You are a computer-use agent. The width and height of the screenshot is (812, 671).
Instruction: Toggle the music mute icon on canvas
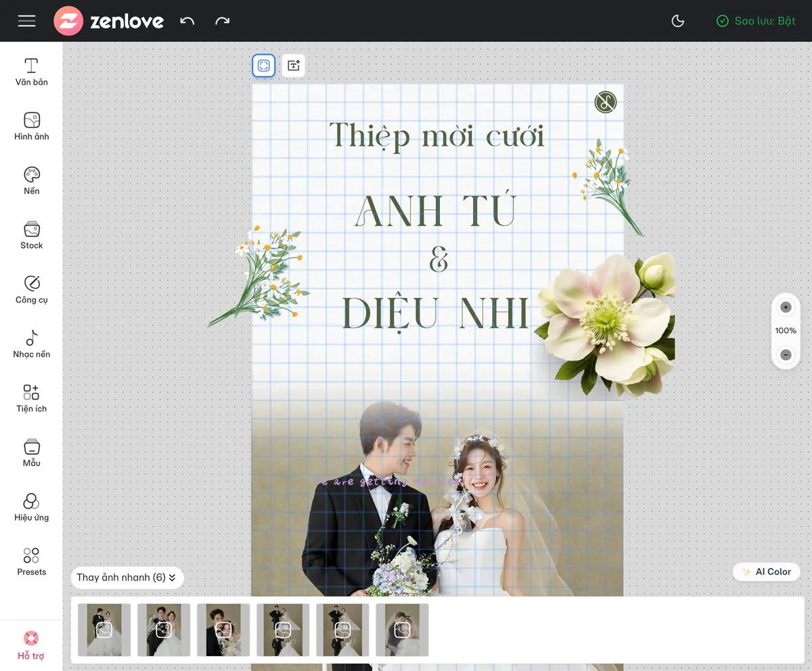click(606, 102)
